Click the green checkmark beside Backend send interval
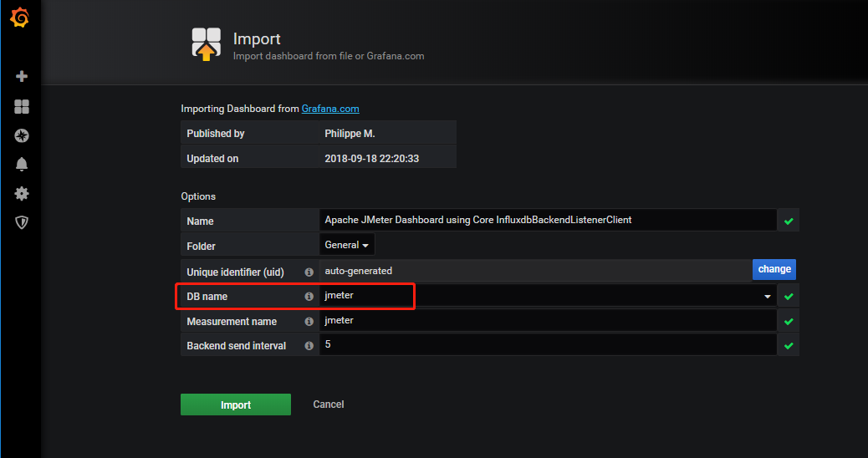 (789, 346)
